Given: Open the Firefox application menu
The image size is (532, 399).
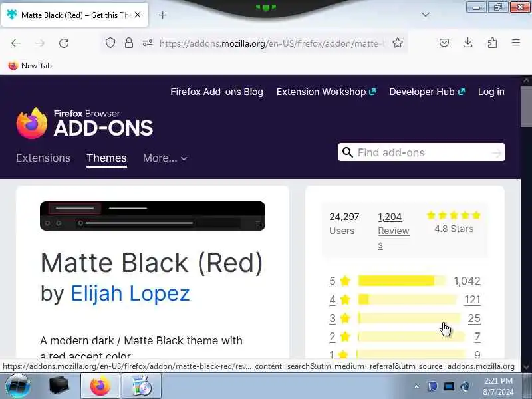Looking at the screenshot, I should (516, 43).
